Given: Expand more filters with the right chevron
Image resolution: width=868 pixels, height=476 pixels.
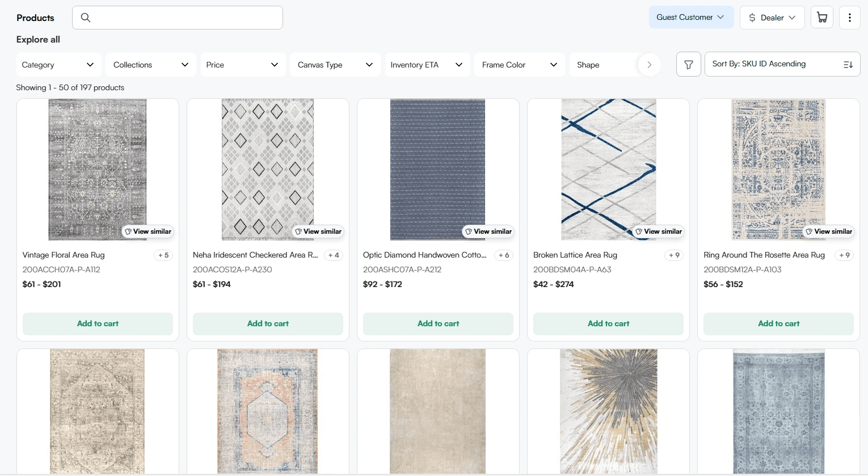Looking at the screenshot, I should point(649,65).
